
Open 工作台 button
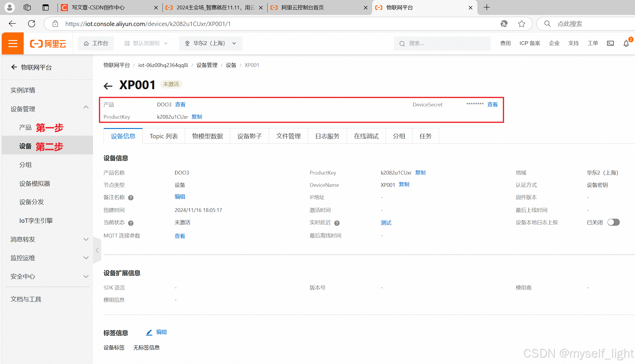tap(96, 43)
